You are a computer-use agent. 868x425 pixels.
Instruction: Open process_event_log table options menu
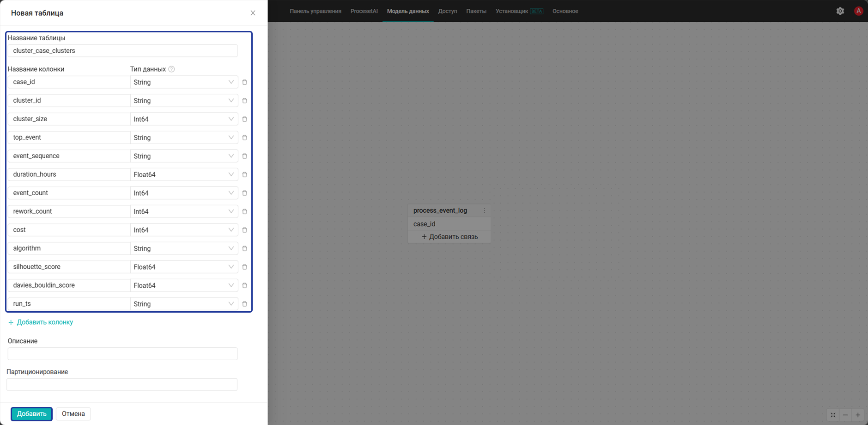coord(484,210)
